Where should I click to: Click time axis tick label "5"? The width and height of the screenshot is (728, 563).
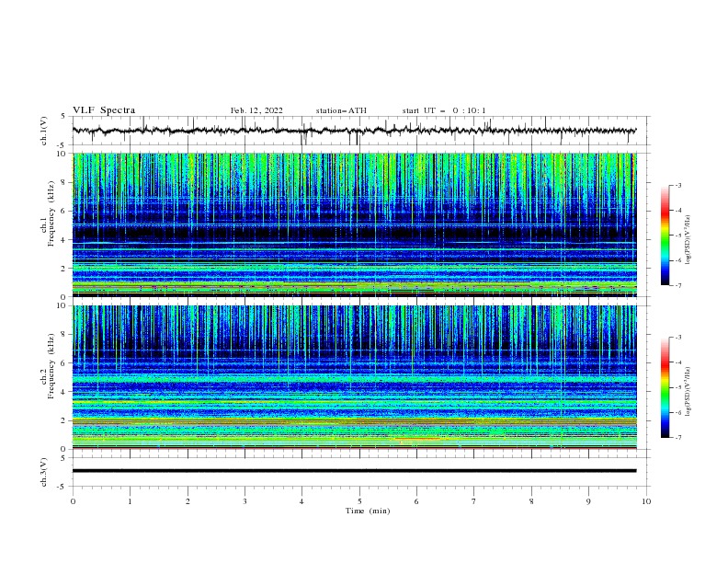(x=359, y=501)
